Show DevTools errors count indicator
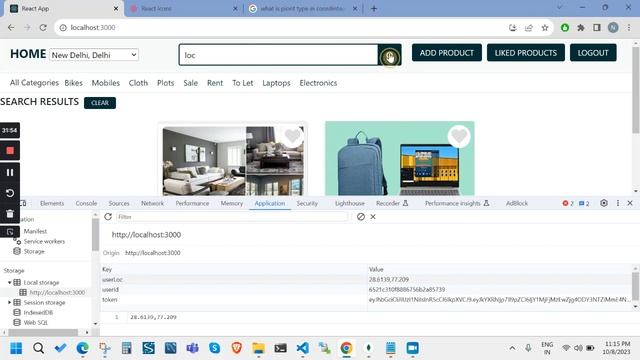Screen dimensions: 640x360 pyautogui.click(x=568, y=203)
